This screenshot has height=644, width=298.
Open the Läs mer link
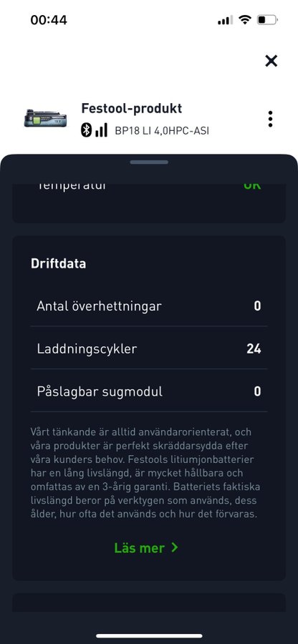point(146,548)
